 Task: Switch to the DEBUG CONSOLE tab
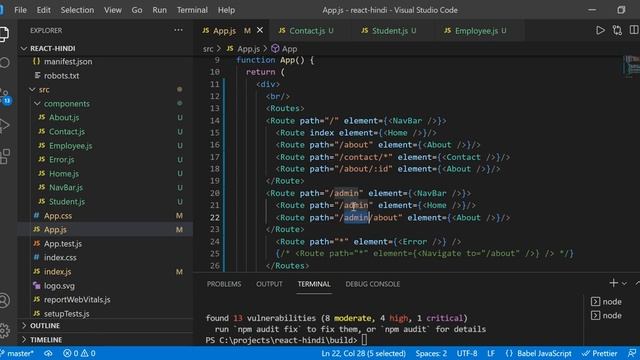tap(373, 284)
